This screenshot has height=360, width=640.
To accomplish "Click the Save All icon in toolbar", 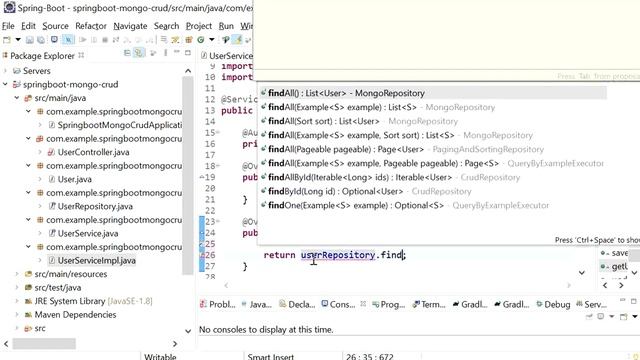I will point(41,40).
